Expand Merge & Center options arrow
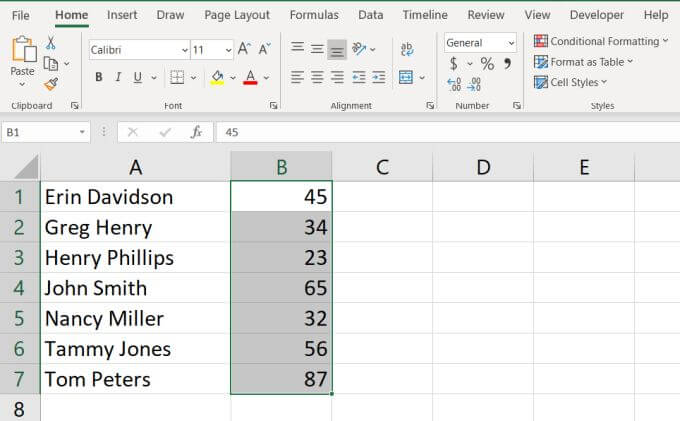This screenshot has width=680, height=421. click(422, 78)
